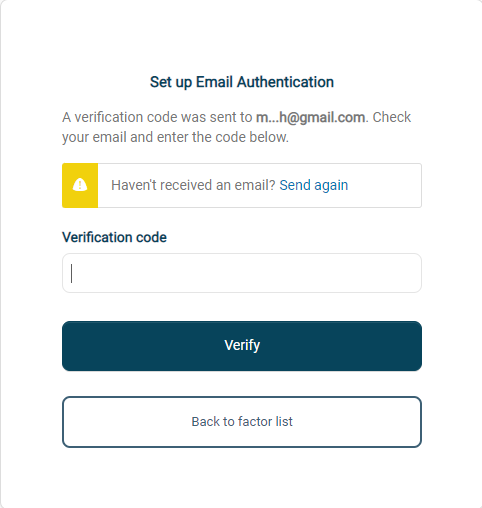Viewport: 482px width, 508px height.
Task: Click the resend notification banner
Action: (242, 185)
